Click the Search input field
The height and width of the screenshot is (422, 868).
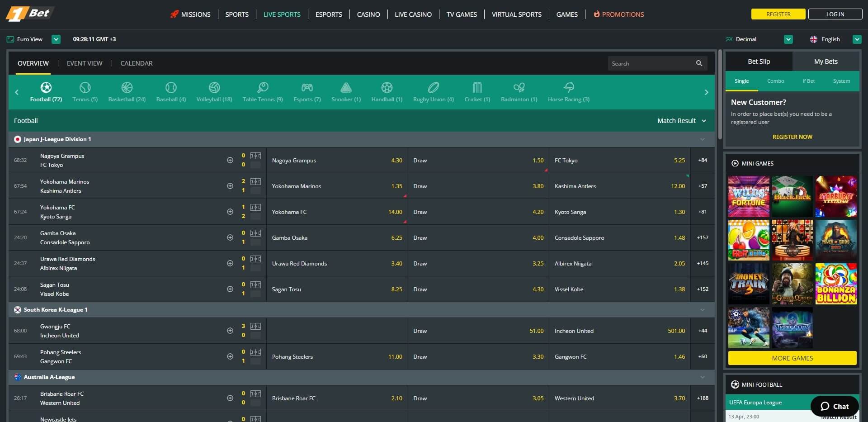click(x=651, y=63)
